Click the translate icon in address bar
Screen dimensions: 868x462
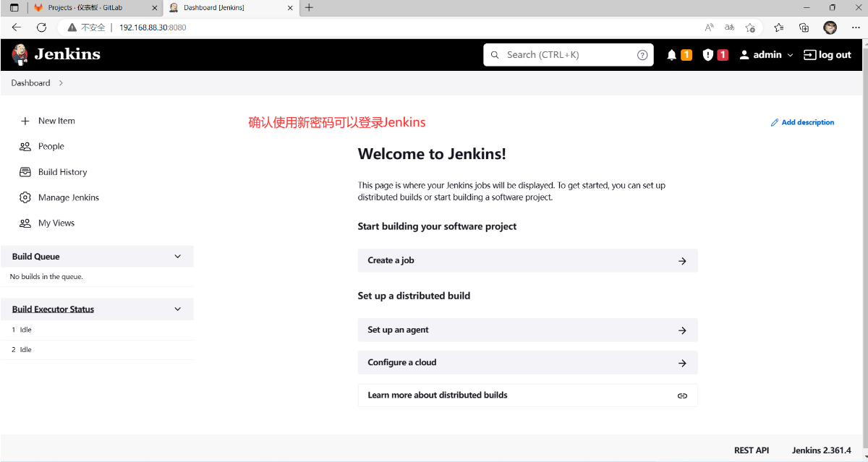click(x=730, y=27)
